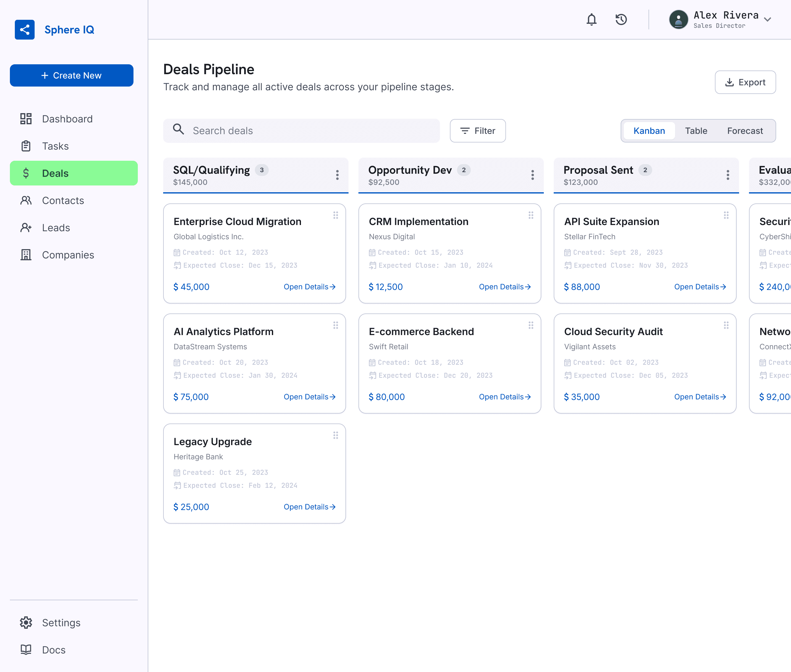Open Companies in the sidebar
Image resolution: width=791 pixels, height=672 pixels.
point(74,255)
